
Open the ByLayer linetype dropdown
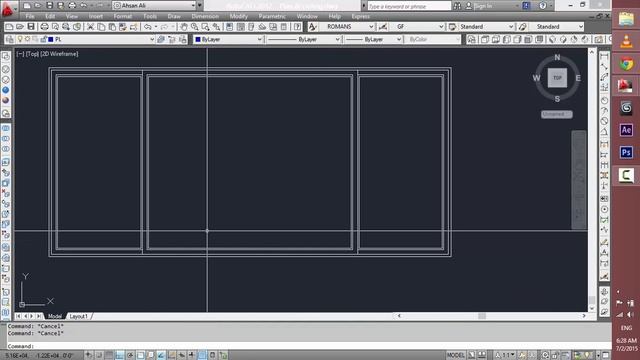(337, 39)
